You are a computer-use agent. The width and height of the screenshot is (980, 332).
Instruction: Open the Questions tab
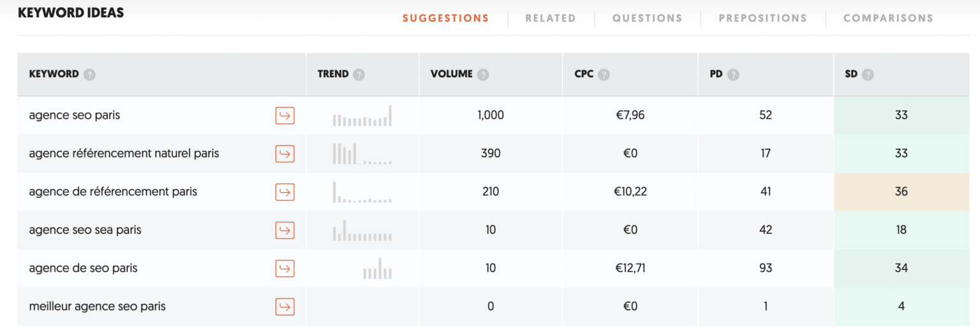click(x=647, y=19)
